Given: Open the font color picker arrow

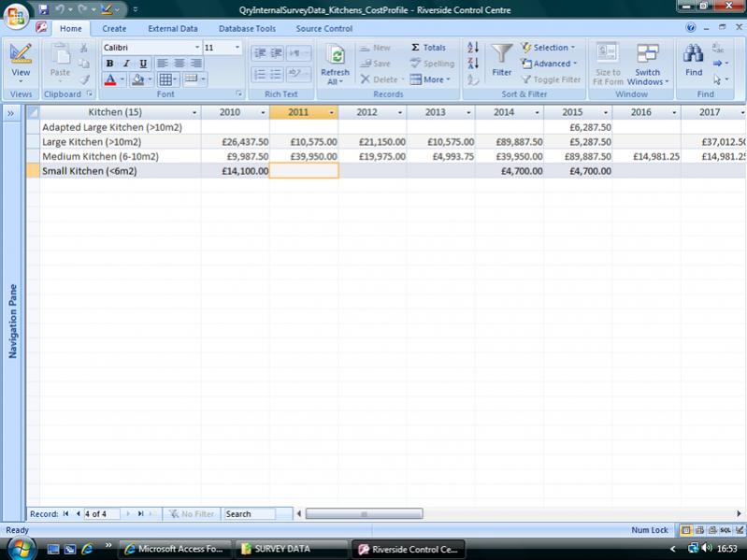Looking at the screenshot, I should tap(122, 80).
